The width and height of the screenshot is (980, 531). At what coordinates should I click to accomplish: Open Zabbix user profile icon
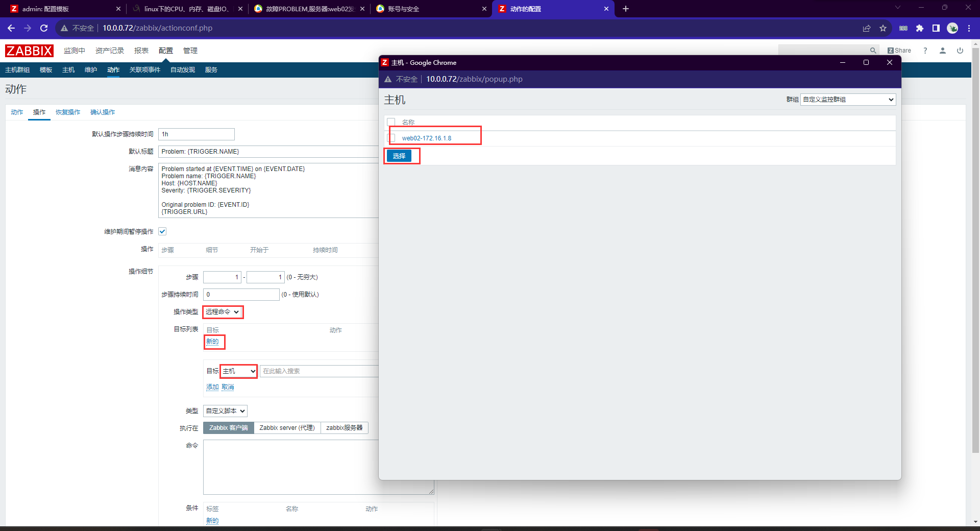pyautogui.click(x=943, y=51)
